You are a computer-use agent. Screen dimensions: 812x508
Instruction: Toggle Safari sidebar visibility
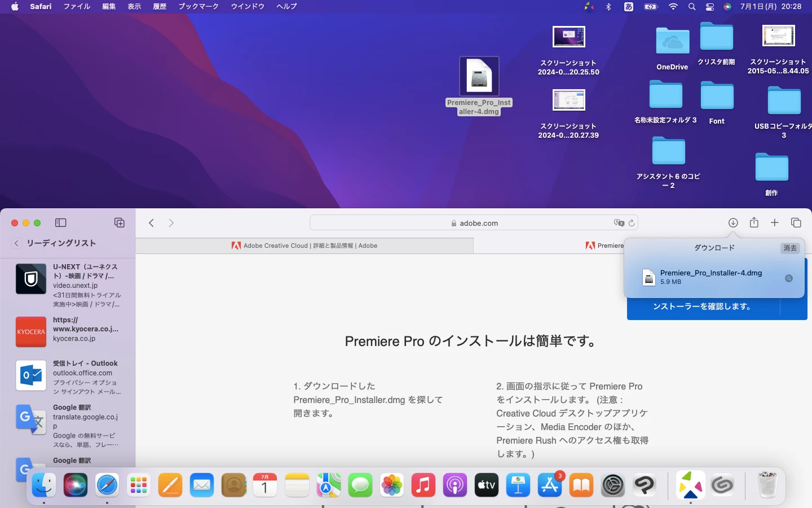[x=61, y=223]
